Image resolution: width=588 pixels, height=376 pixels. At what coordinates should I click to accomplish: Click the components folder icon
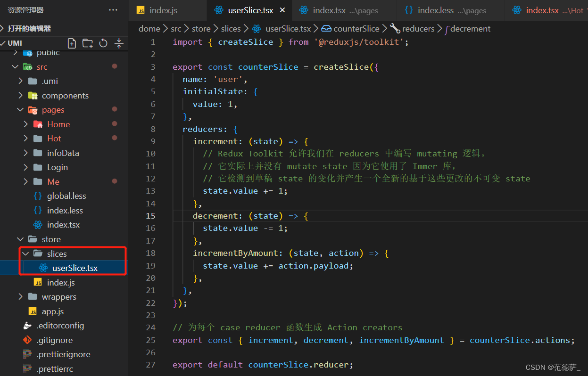coord(33,96)
